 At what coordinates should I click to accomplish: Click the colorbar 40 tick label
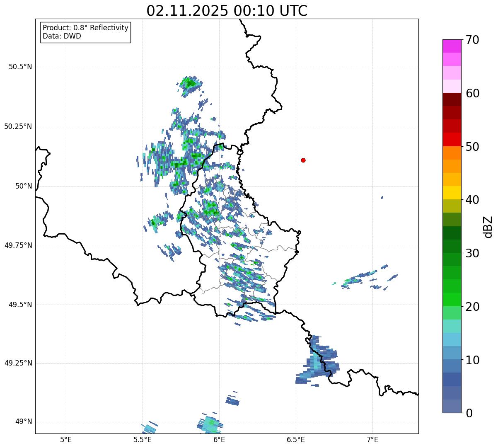pyautogui.click(x=472, y=200)
